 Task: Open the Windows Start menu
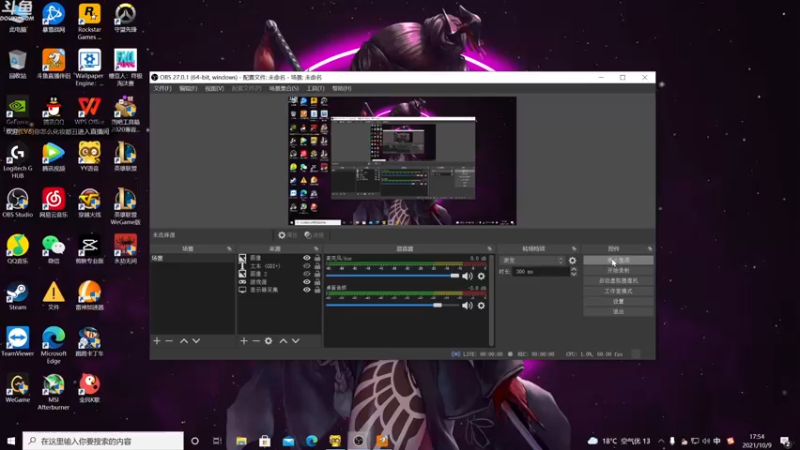tap(11, 441)
